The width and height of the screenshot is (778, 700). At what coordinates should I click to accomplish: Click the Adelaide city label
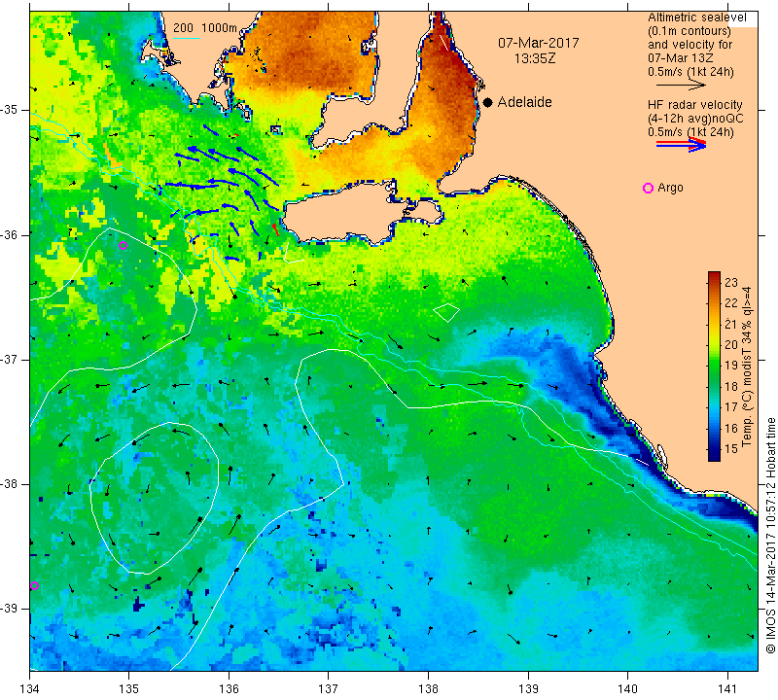click(524, 102)
